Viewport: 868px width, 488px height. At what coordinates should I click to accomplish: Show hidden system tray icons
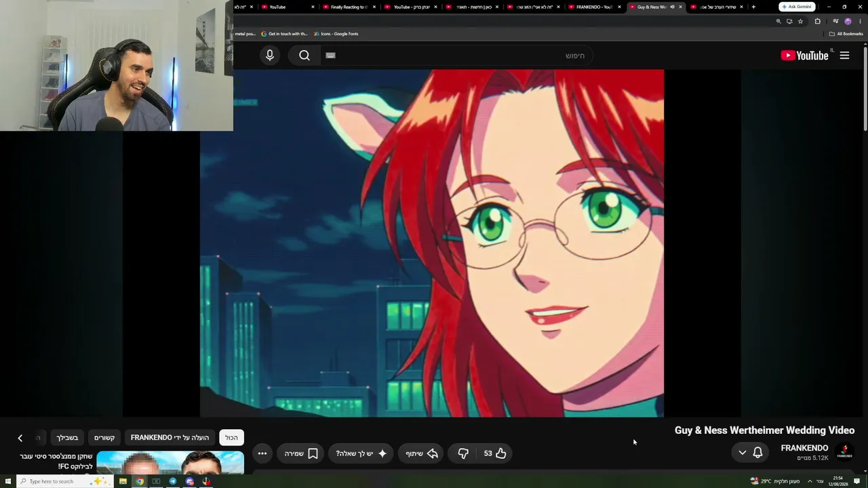[x=810, y=481]
